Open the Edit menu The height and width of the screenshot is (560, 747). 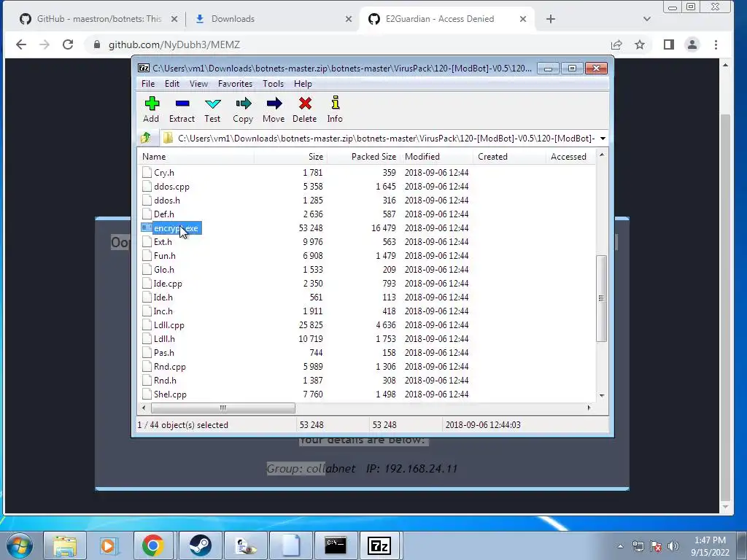click(172, 84)
